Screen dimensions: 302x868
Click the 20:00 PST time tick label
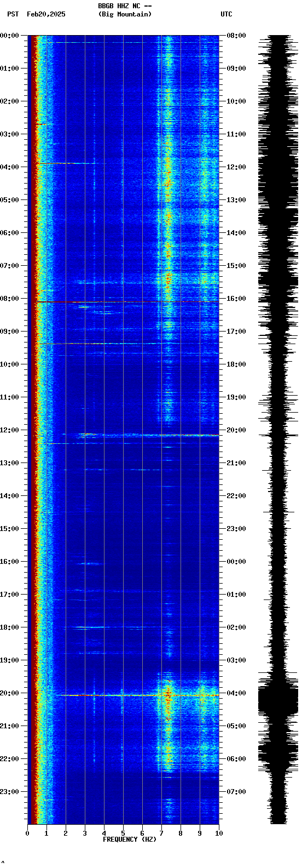tap(10, 693)
